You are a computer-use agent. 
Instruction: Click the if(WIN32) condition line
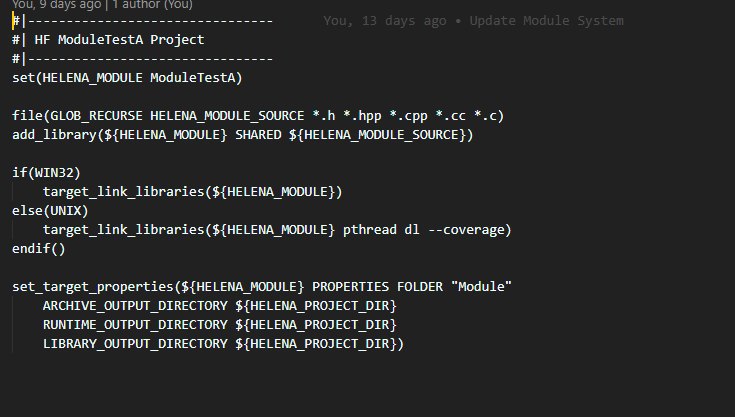tap(42, 172)
